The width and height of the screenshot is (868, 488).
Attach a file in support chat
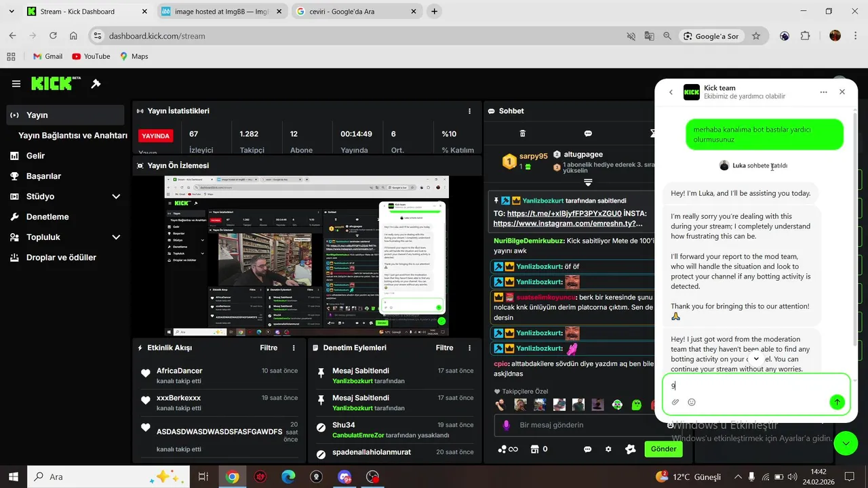click(x=675, y=402)
